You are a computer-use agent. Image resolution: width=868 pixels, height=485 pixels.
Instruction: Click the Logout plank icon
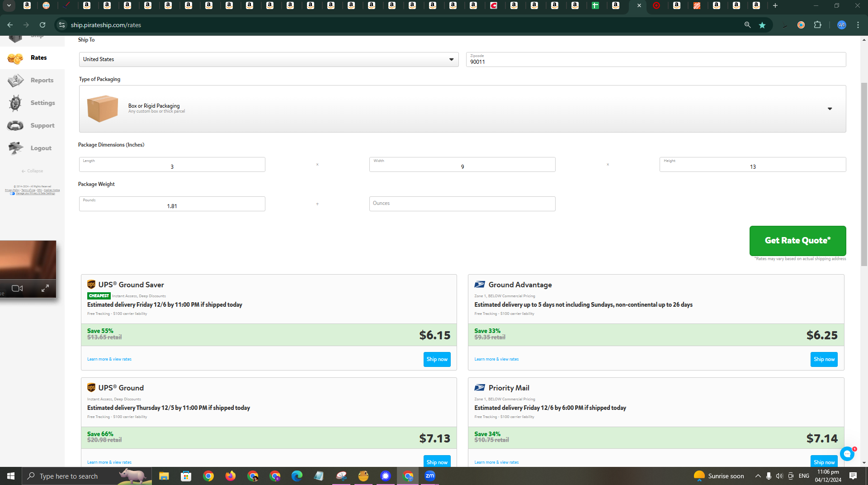point(15,148)
